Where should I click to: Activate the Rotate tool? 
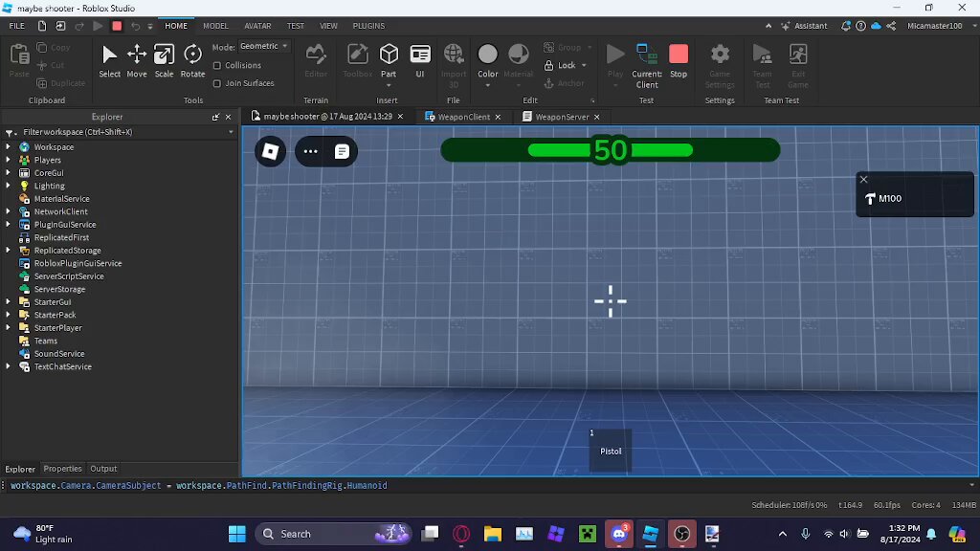tap(192, 60)
